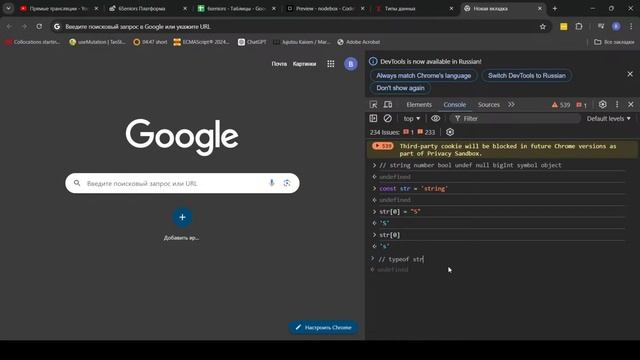Open the top context dropdown
Screen dimensions: 640x360
click(411, 118)
